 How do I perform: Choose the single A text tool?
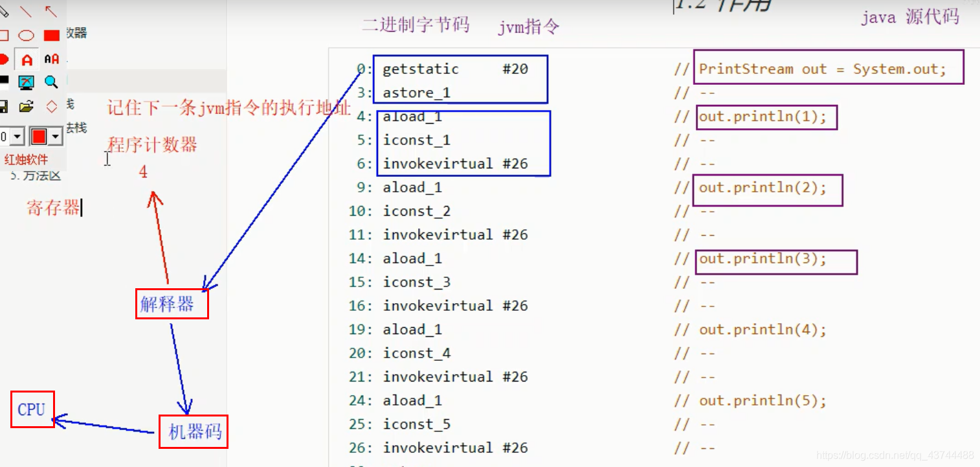27,60
